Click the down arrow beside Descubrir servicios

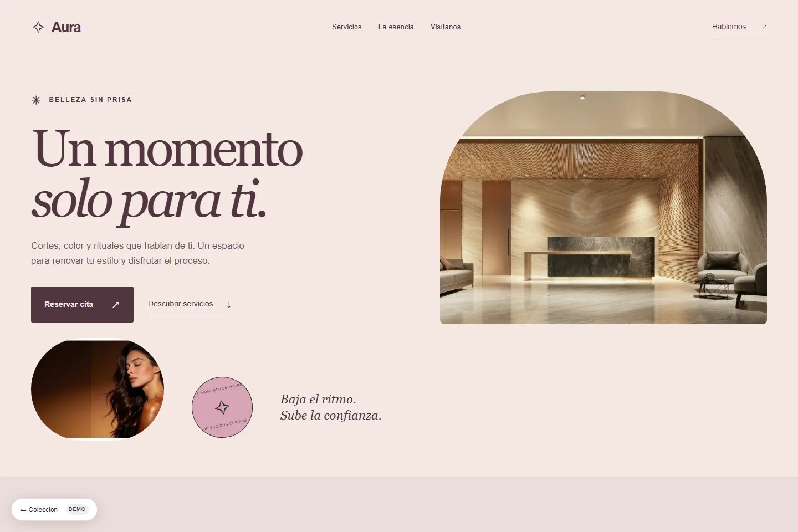point(228,304)
